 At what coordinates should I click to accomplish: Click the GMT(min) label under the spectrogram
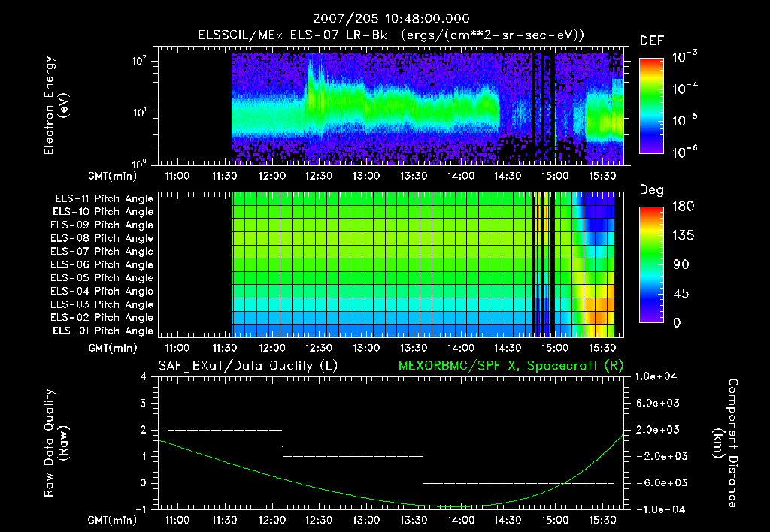(113, 176)
